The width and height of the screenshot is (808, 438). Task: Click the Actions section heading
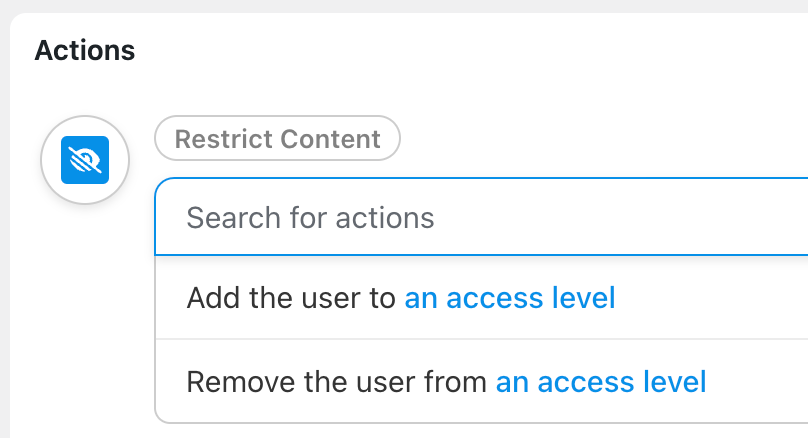coord(85,50)
